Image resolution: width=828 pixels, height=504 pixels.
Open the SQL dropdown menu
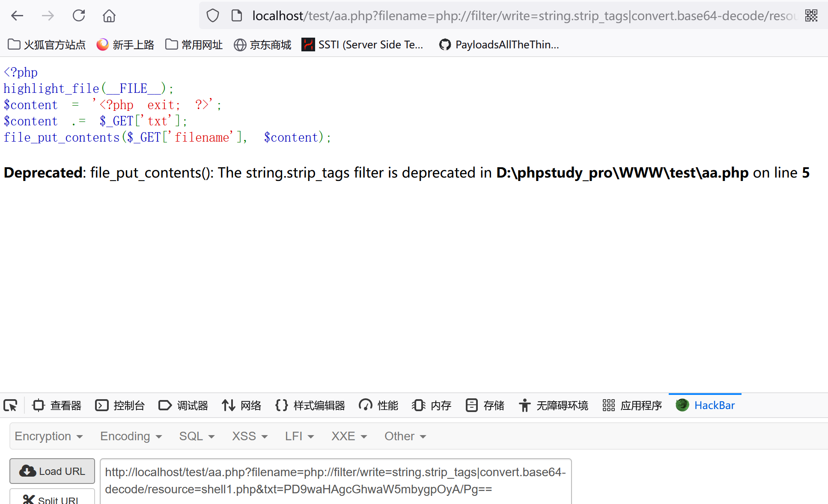pyautogui.click(x=197, y=436)
